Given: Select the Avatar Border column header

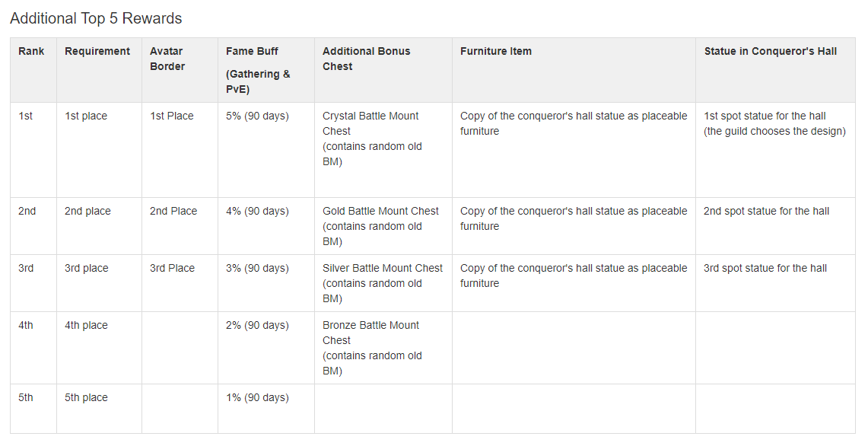Looking at the screenshot, I should [167, 59].
